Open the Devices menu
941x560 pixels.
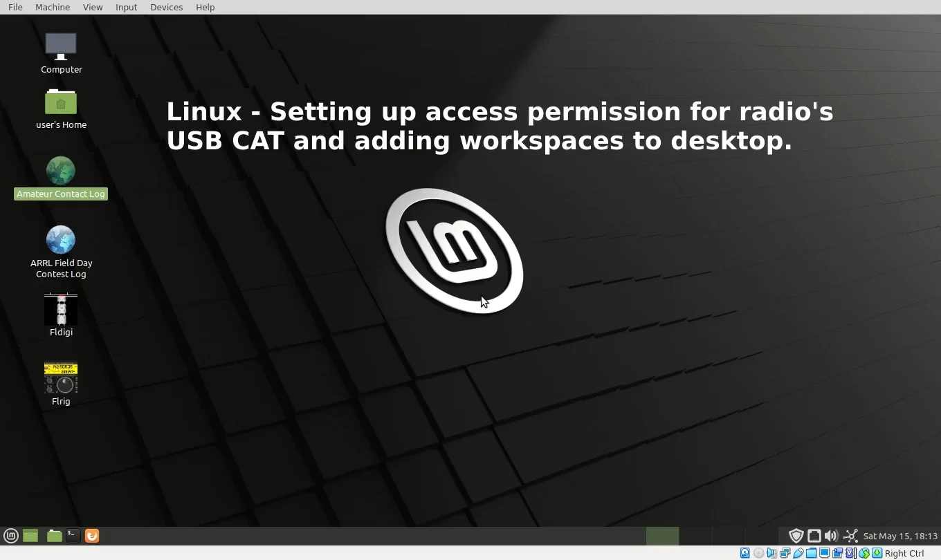[x=166, y=7]
